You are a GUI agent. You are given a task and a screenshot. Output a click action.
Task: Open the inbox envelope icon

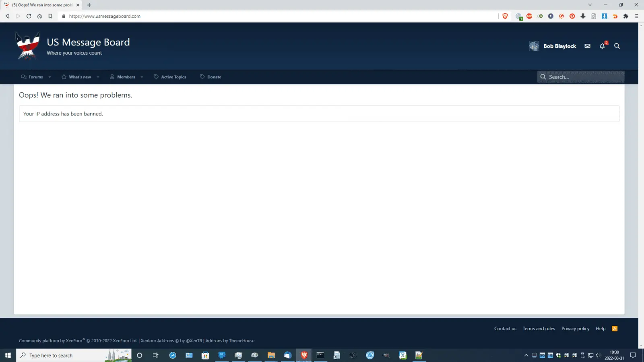pyautogui.click(x=588, y=46)
